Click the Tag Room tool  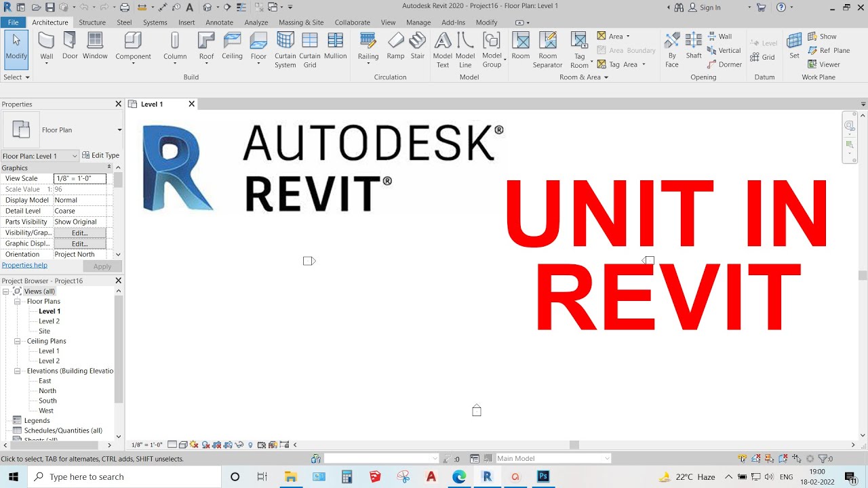tap(580, 50)
